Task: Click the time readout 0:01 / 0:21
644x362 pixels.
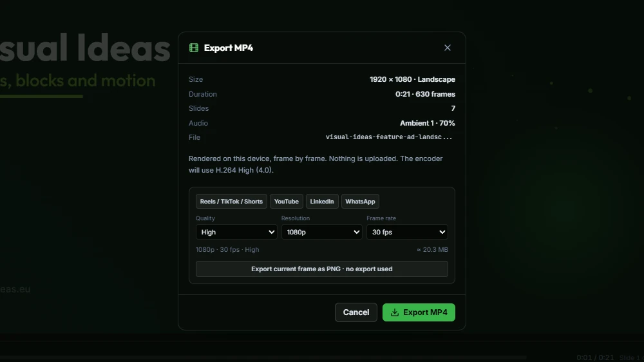Action: pos(595,357)
